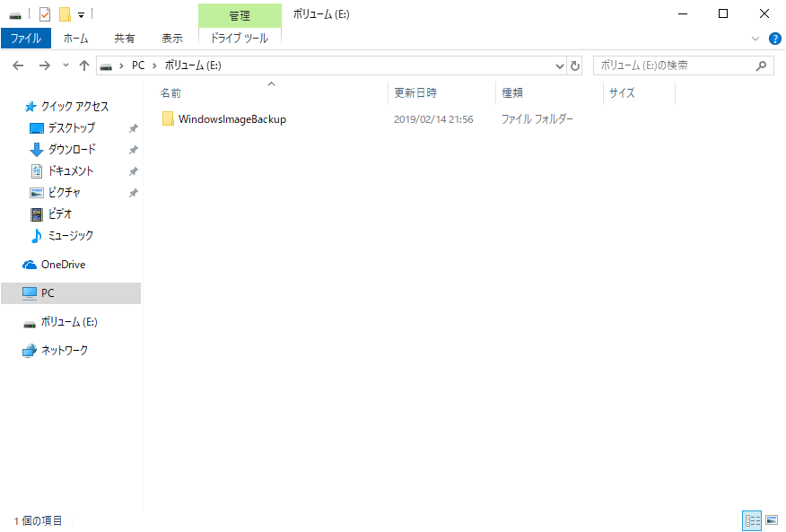Open ミュージック in navigation pane
This screenshot has width=786, height=532.
(x=70, y=236)
